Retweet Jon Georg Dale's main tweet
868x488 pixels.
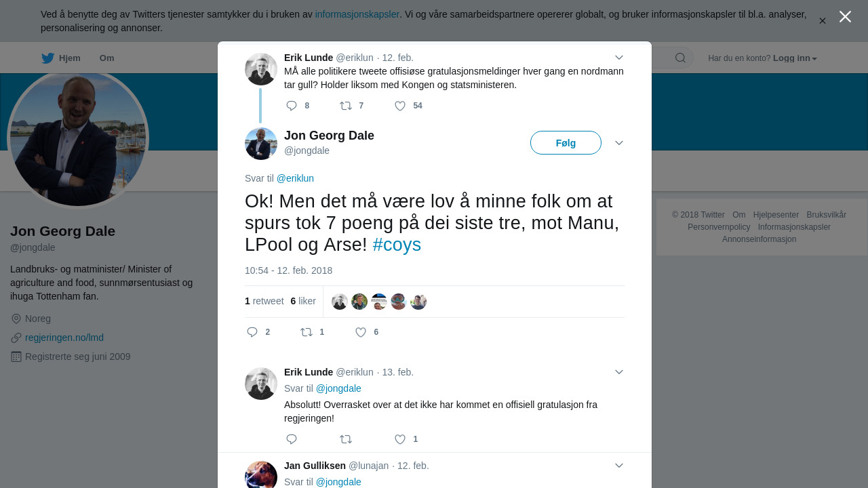(x=307, y=332)
